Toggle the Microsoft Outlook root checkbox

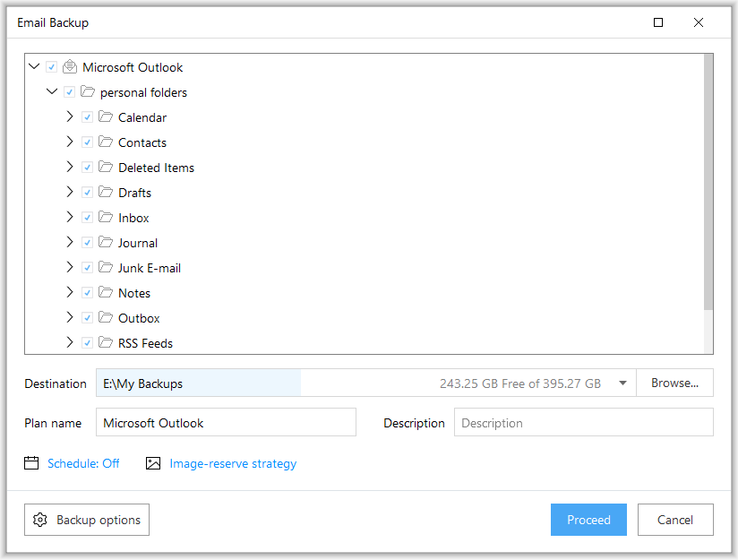(x=52, y=67)
